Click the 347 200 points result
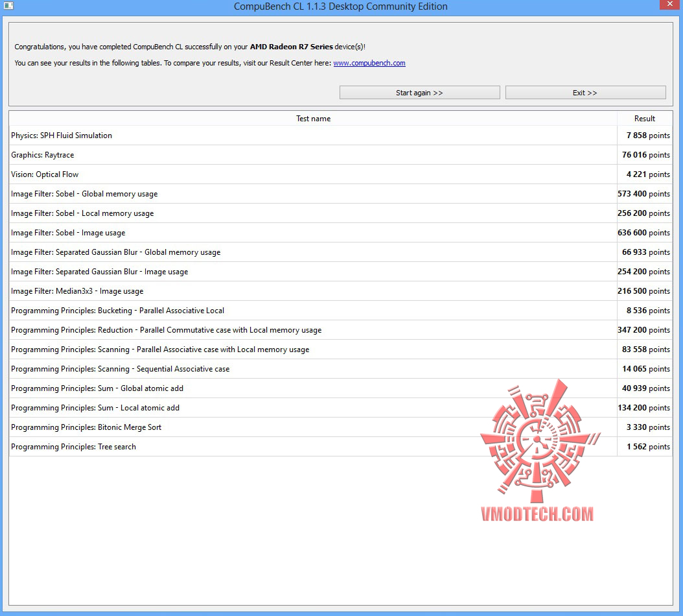The width and height of the screenshot is (683, 616). [x=644, y=330]
